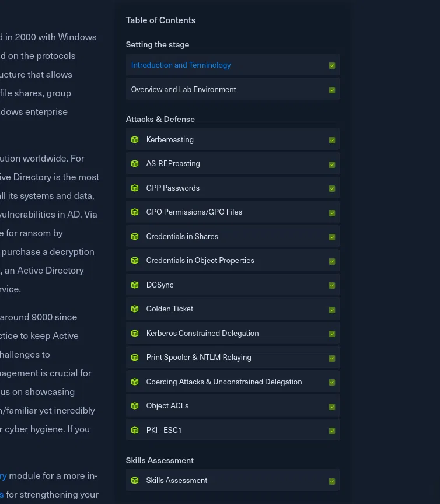Screen dimensions: 440x504
Task: Click the cube icon beside AS-REProasting
Action: tap(135, 164)
